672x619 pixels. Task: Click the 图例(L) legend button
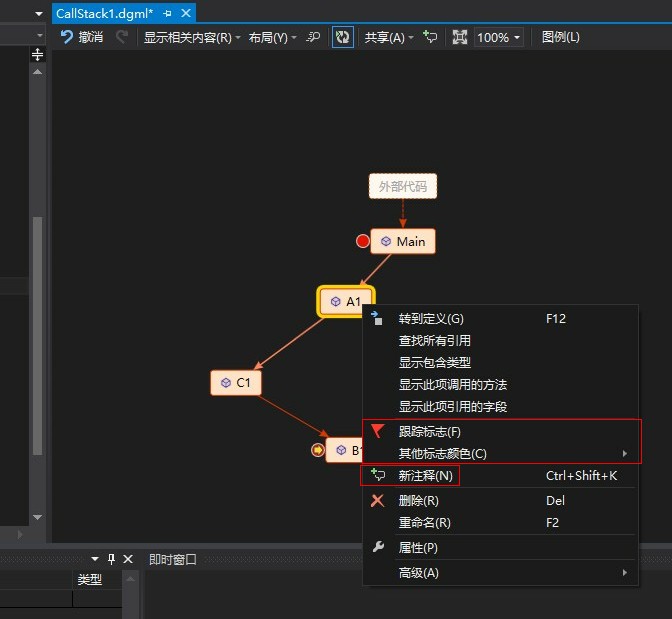[560, 37]
